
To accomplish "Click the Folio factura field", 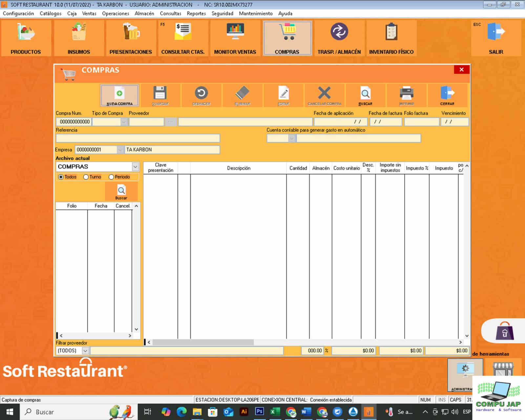I will (422, 122).
